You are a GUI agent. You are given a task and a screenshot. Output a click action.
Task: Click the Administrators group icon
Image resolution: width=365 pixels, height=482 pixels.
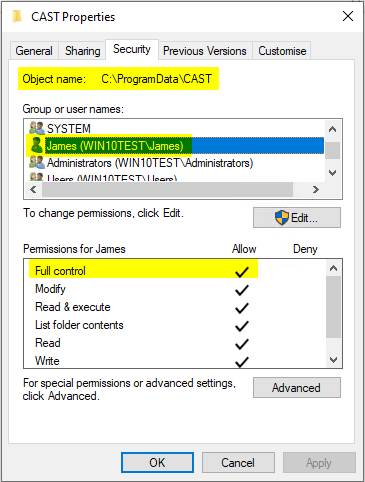[37, 162]
